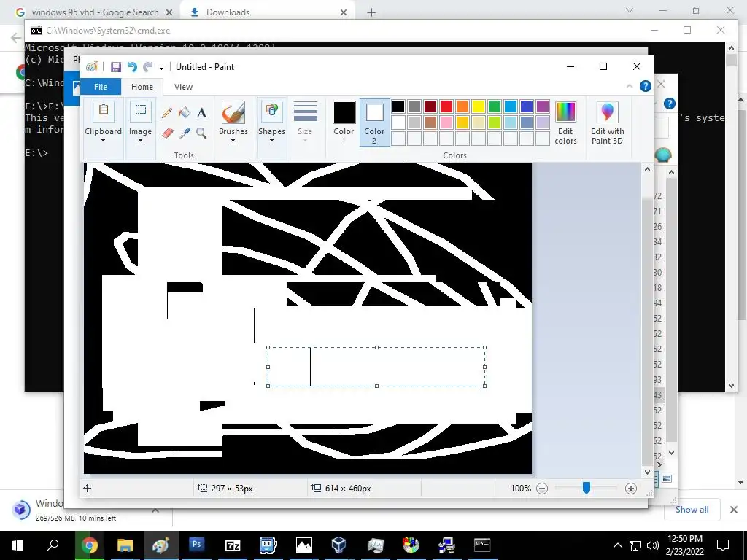
Task: Open Windows search from taskbar
Action: pyautogui.click(x=53, y=545)
